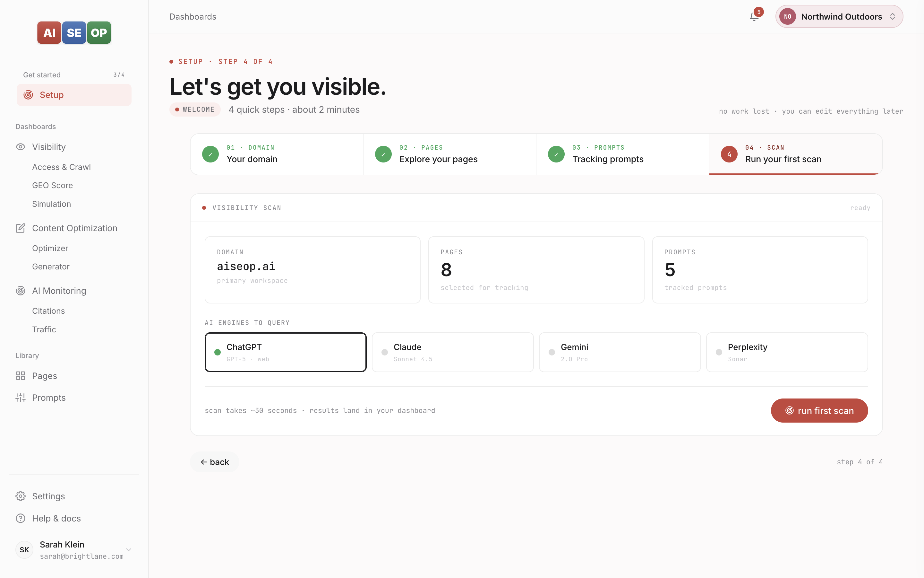Click the AI Monitoring radar icon
Screen dimensions: 924x578
point(21,291)
